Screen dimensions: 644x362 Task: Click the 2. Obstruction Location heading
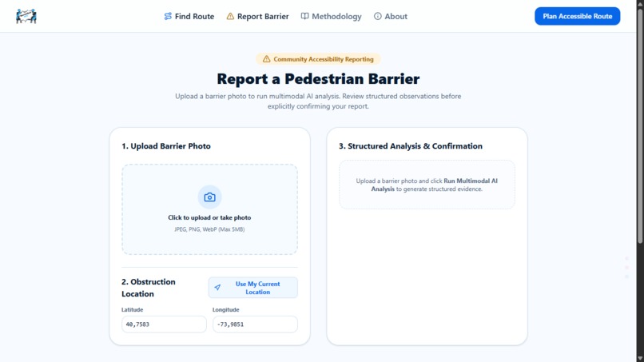pos(149,288)
